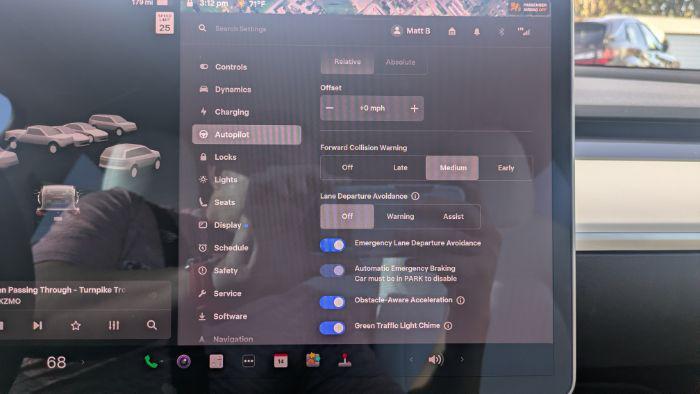This screenshot has width=700, height=394.
Task: Click the +0 mph offset value
Action: click(x=372, y=108)
